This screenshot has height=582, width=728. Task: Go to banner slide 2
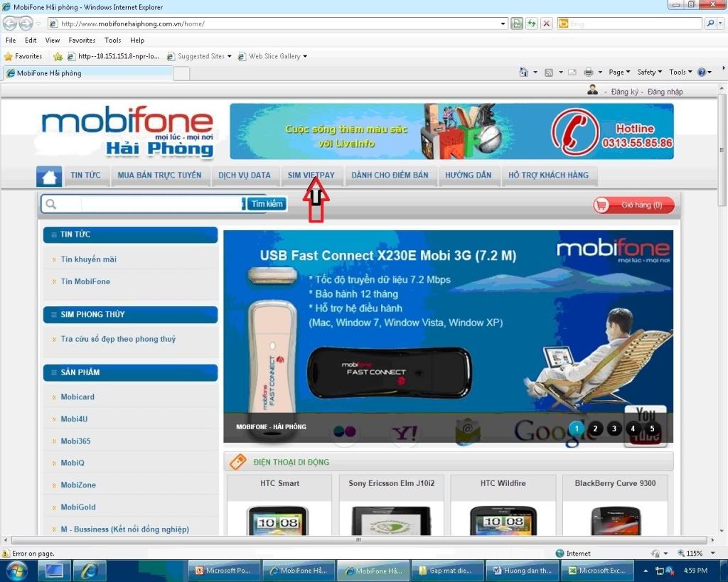pyautogui.click(x=595, y=429)
